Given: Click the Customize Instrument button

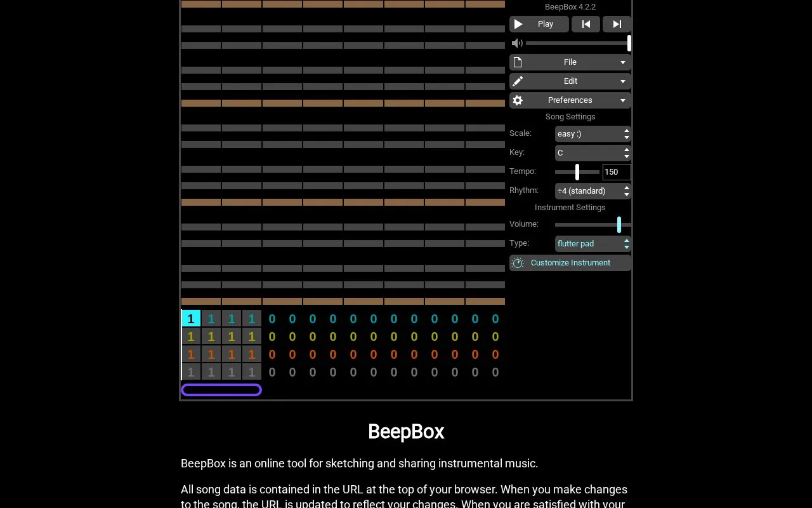Looking at the screenshot, I should [x=570, y=263].
